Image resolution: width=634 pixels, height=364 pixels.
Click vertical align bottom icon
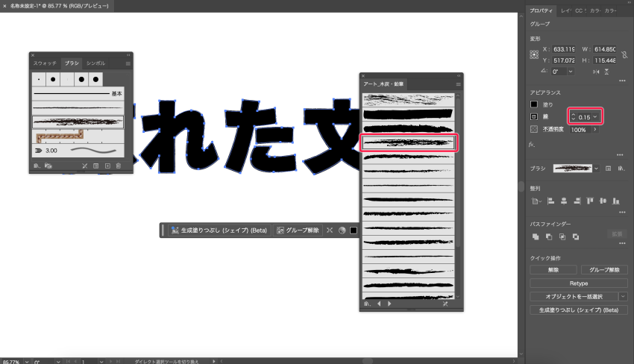coord(616,201)
